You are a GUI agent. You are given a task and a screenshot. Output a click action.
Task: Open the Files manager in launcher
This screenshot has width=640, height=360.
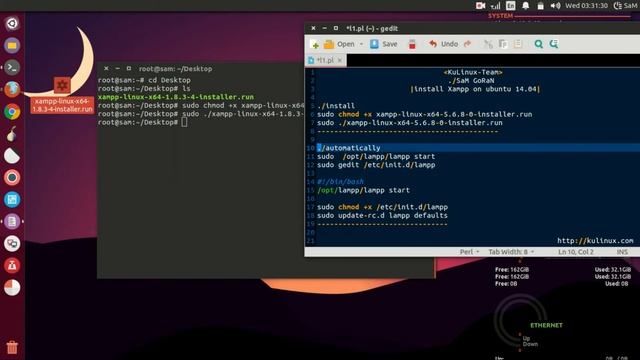pyautogui.click(x=12, y=45)
